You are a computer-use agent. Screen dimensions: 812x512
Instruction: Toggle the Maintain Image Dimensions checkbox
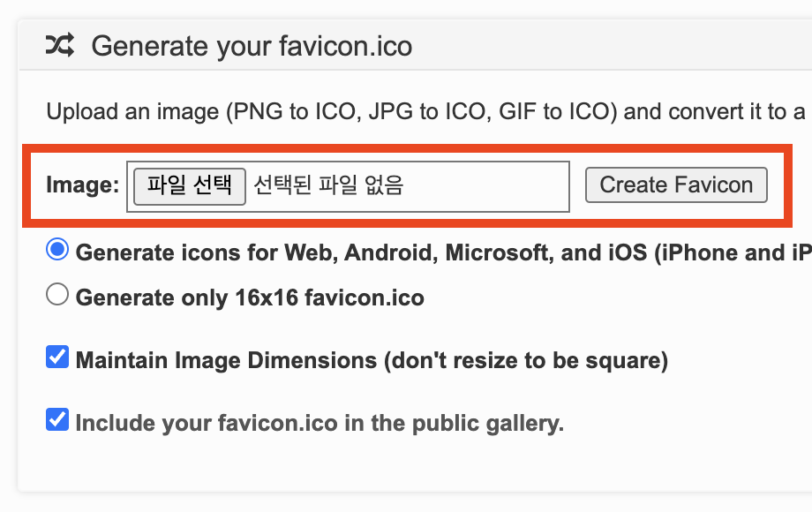(57, 358)
